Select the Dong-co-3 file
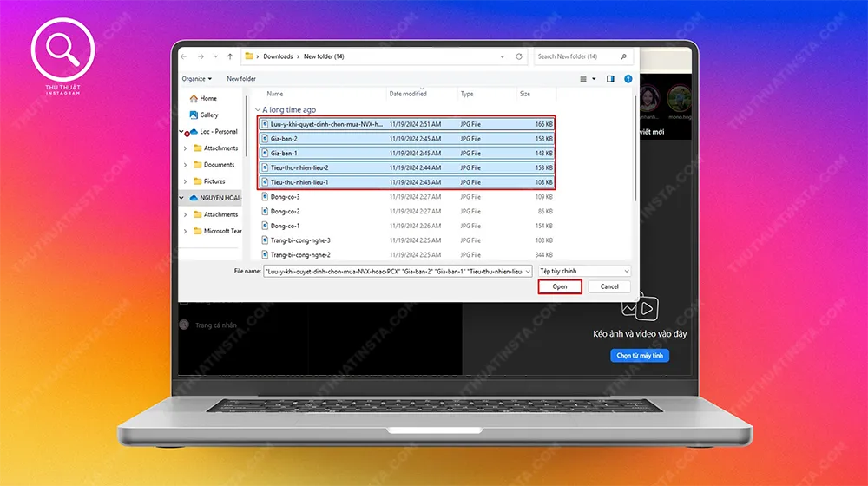Image resolution: width=868 pixels, height=486 pixels. (406, 196)
